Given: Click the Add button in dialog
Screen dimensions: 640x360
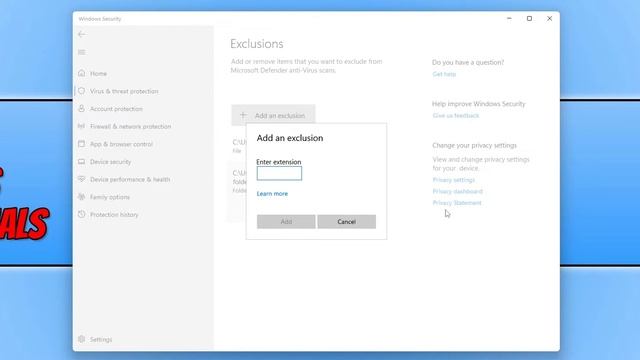Looking at the screenshot, I should [286, 222].
